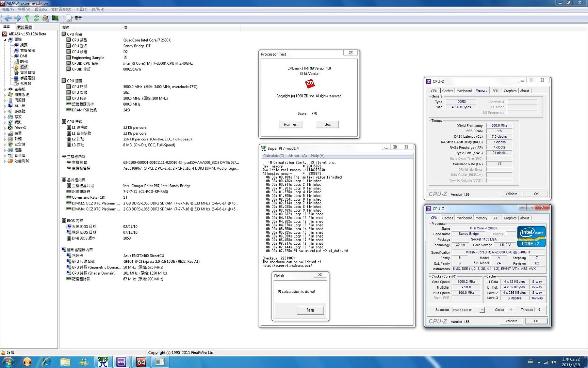
Task: Click Run Test in Processor Test window
Action: click(291, 124)
